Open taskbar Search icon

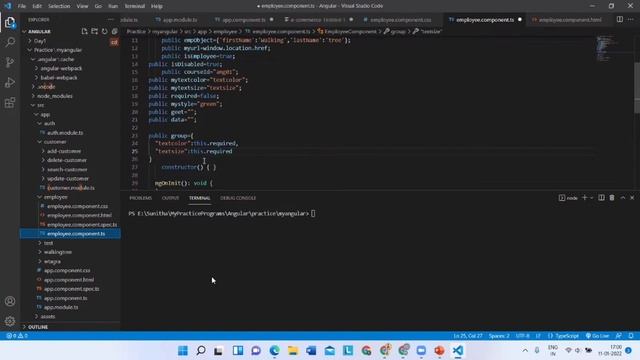pyautogui.click(x=201, y=350)
